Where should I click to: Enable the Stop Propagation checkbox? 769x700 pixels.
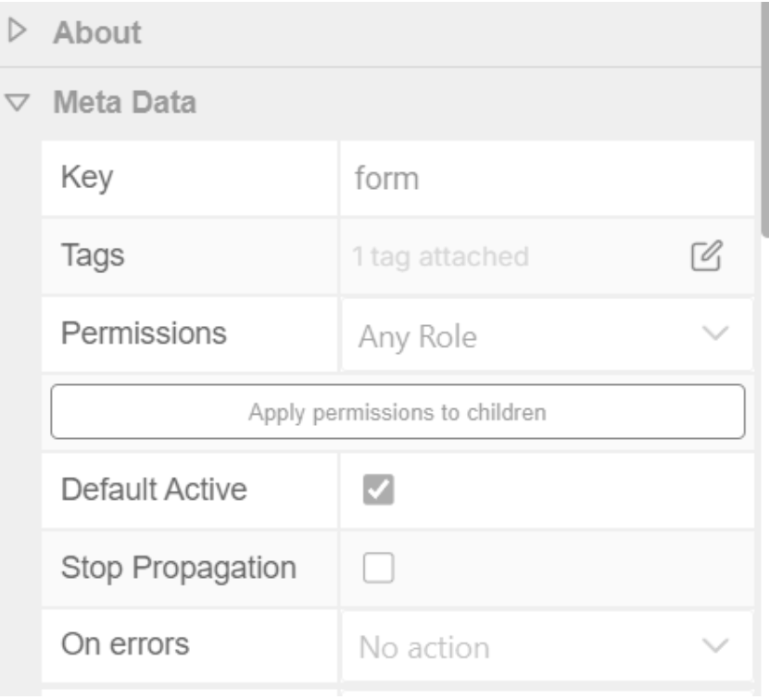coord(379,567)
